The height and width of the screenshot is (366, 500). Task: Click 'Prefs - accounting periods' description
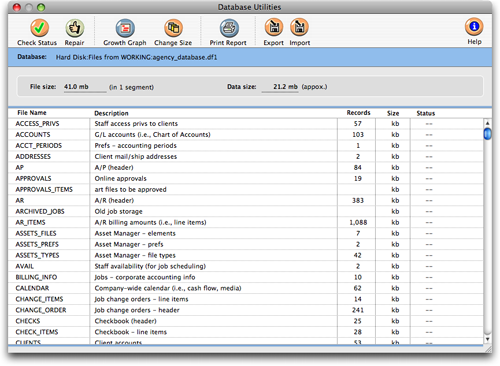(x=135, y=146)
